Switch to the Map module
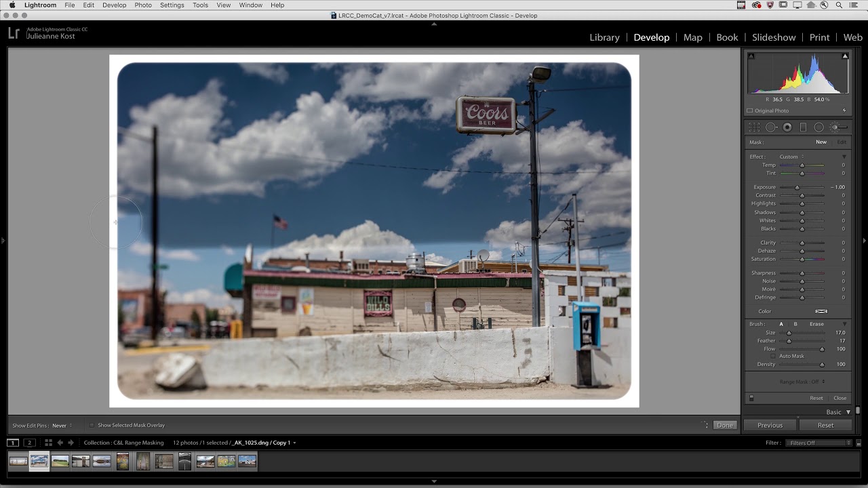Screen dimensions: 868x488 click(692, 37)
